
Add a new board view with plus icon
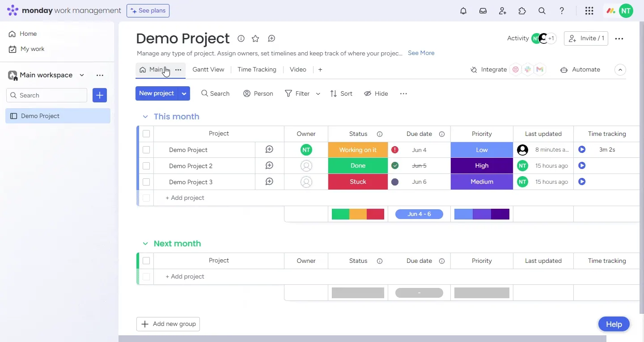[x=320, y=70]
